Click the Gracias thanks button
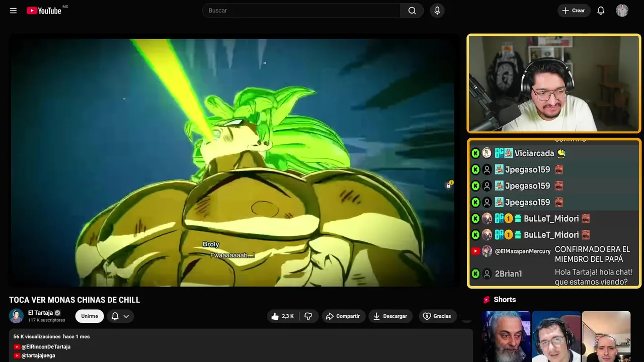 (437, 316)
